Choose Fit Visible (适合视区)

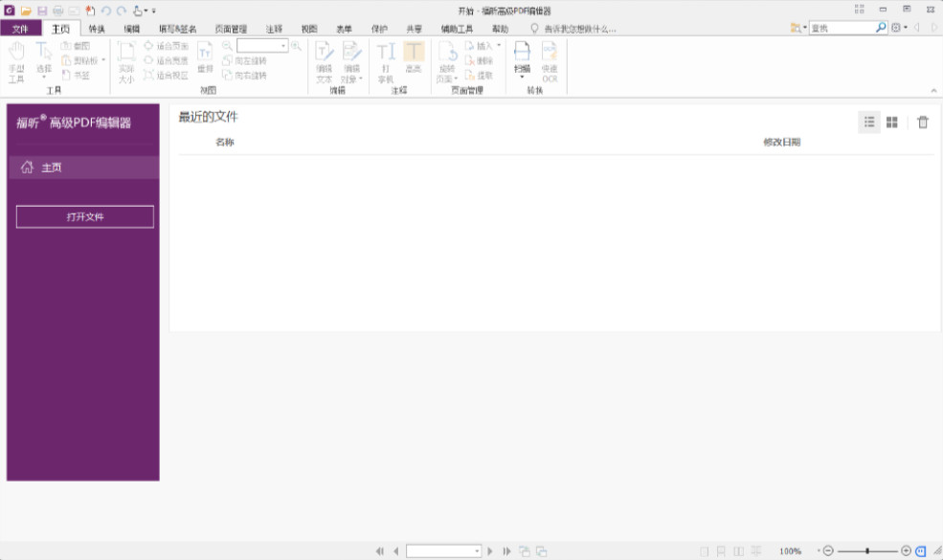(x=166, y=76)
